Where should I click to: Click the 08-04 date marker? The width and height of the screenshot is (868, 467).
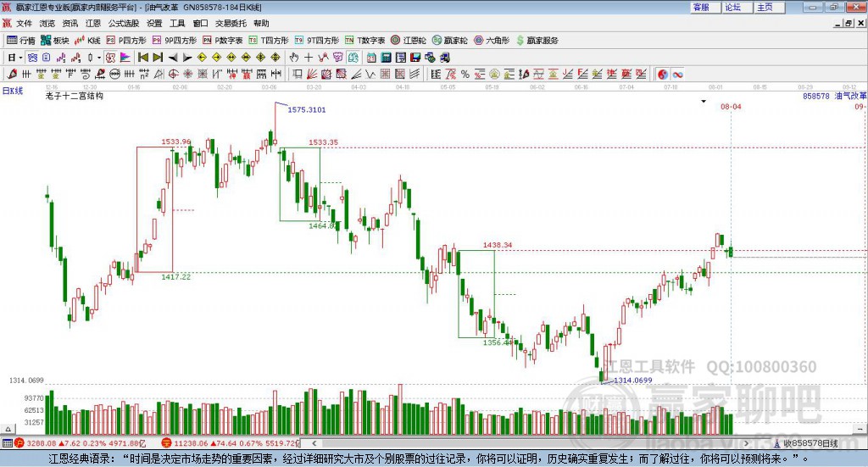[x=731, y=106]
